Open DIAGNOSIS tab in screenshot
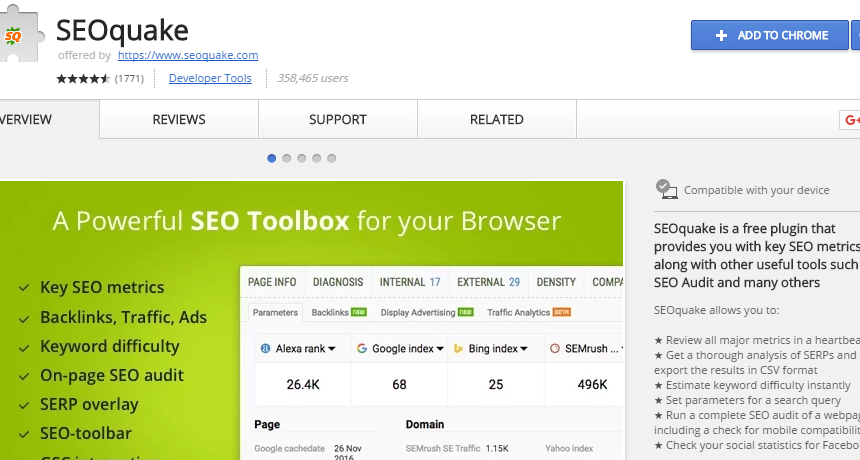The height and width of the screenshot is (460, 860). click(x=338, y=282)
